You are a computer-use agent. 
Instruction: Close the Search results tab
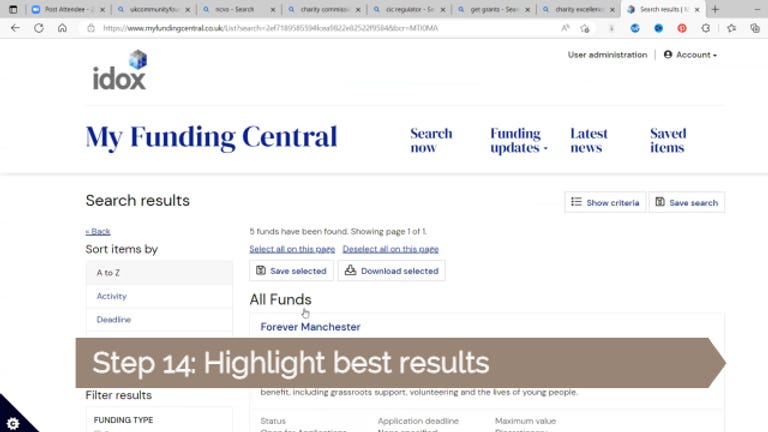click(x=697, y=9)
